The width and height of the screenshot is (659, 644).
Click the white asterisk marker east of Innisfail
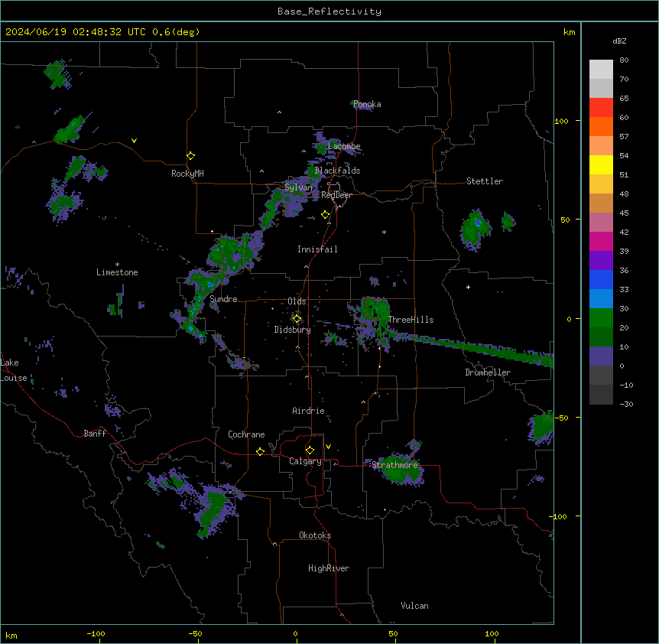pos(384,232)
